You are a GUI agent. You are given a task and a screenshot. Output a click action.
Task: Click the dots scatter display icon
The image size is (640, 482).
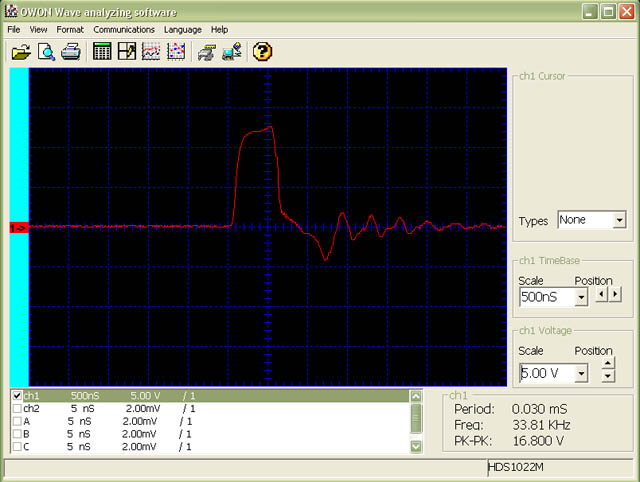coord(176,52)
